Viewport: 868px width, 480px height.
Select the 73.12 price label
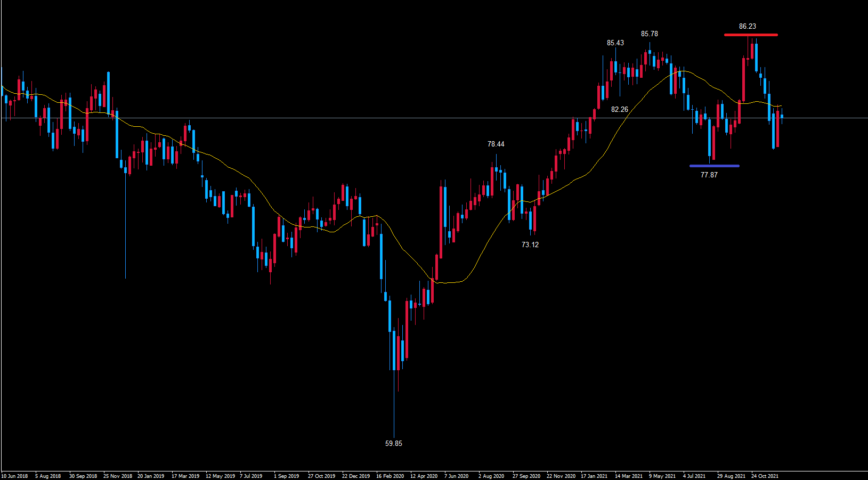[530, 245]
